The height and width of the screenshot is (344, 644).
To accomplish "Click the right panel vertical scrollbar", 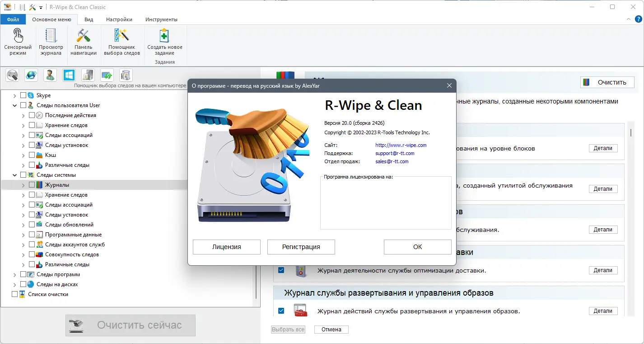I will 631,219.
